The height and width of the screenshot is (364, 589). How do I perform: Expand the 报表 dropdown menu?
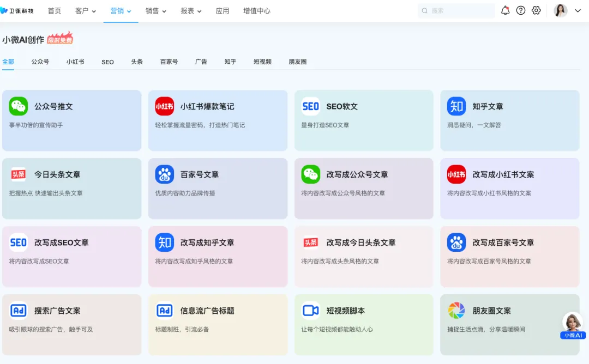click(191, 11)
